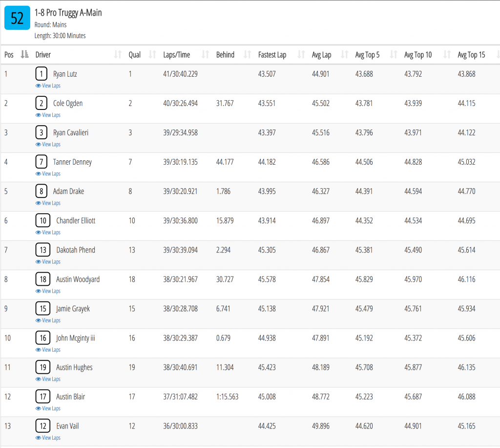The width and height of the screenshot is (500, 448).
Task: Click the driver name Tanner Denney
Action: [72, 162]
